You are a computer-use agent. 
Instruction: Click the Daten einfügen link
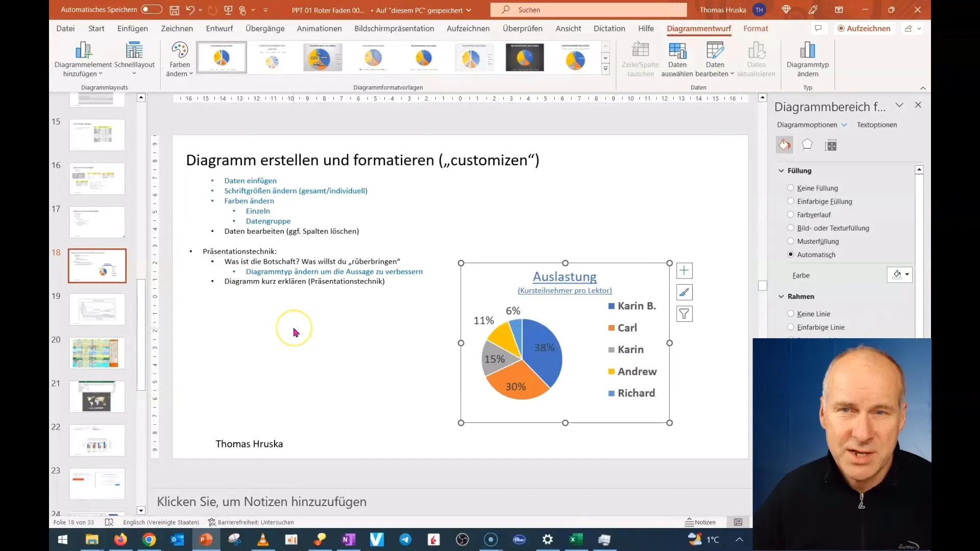click(x=250, y=180)
